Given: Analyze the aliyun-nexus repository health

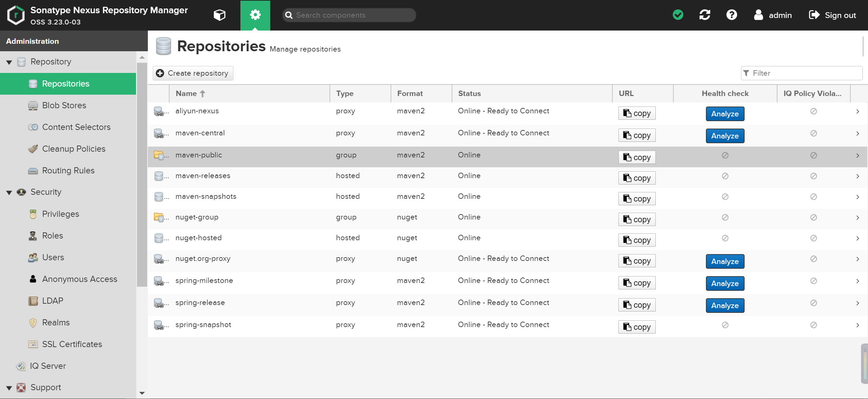Looking at the screenshot, I should coord(725,114).
